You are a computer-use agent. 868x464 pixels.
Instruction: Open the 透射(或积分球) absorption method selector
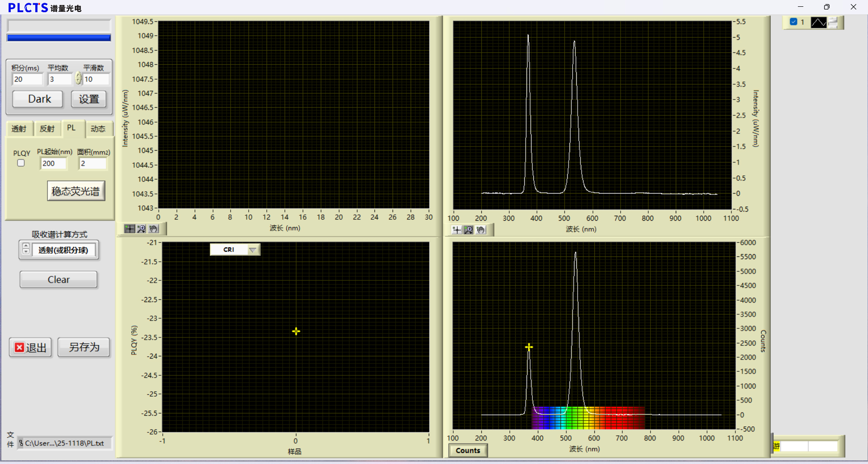click(63, 250)
